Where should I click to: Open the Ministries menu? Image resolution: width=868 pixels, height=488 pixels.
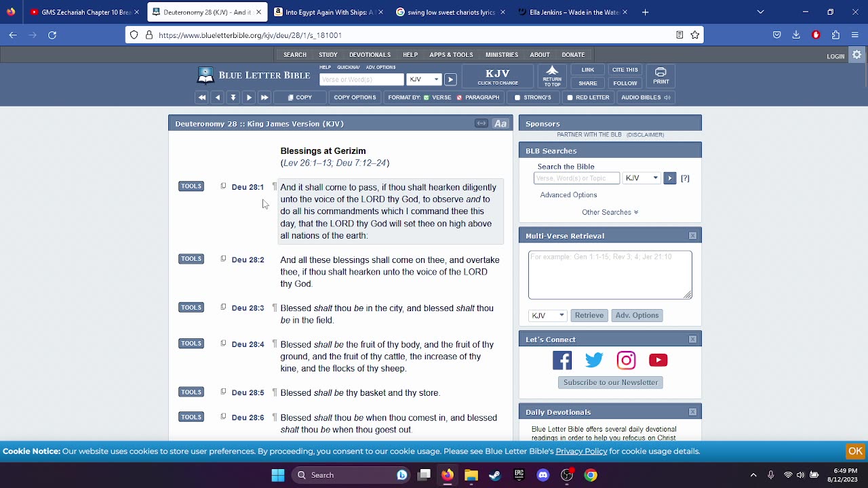point(502,55)
